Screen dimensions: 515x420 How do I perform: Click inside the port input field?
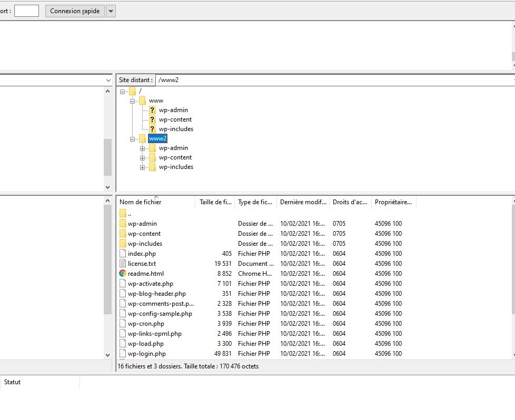pos(26,11)
